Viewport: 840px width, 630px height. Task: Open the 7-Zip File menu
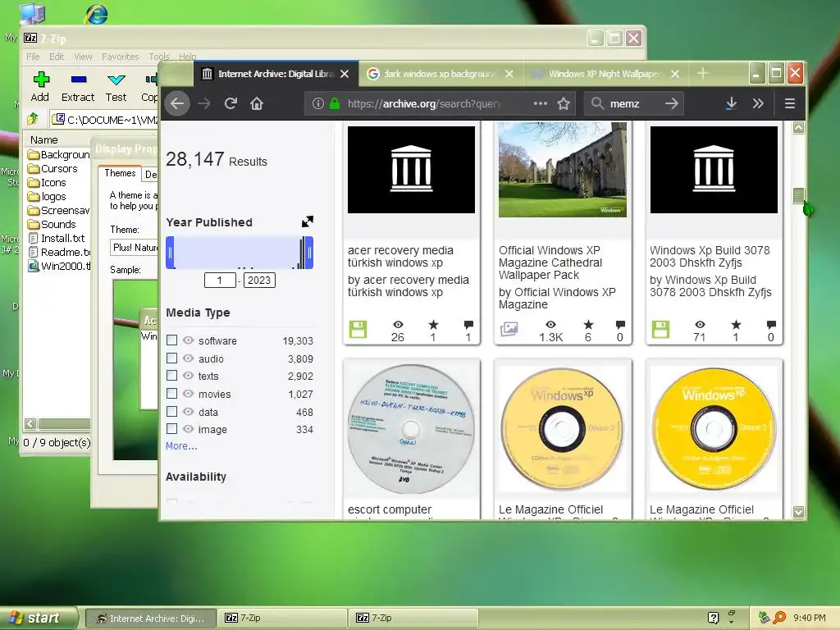(33, 57)
